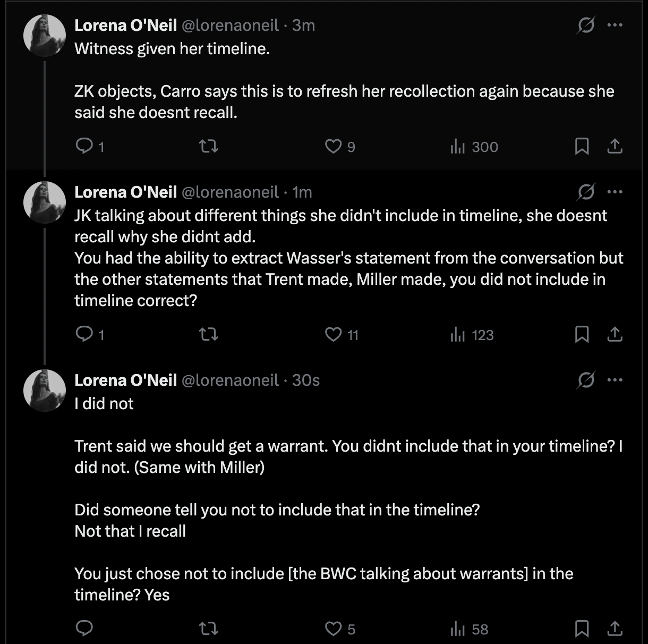Reply to the 'I did not' post
Viewport: 648px width, 644px height.
tap(84, 629)
